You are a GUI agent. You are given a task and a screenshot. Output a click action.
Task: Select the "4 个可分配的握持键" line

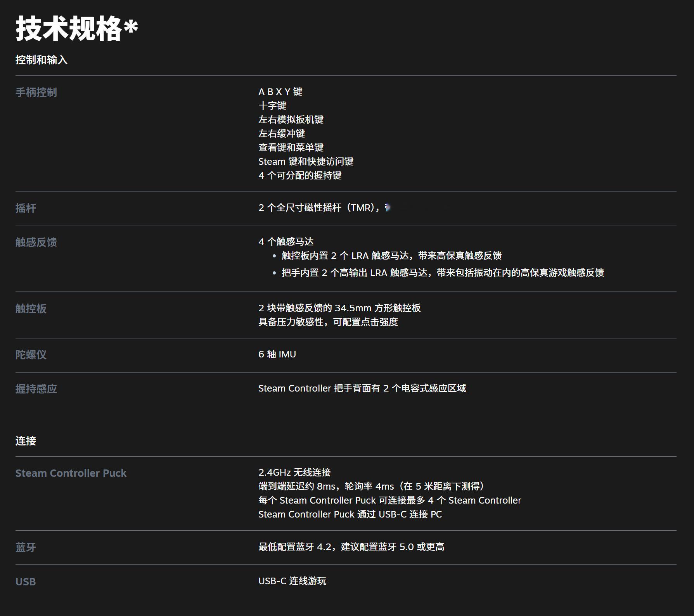[x=300, y=175]
